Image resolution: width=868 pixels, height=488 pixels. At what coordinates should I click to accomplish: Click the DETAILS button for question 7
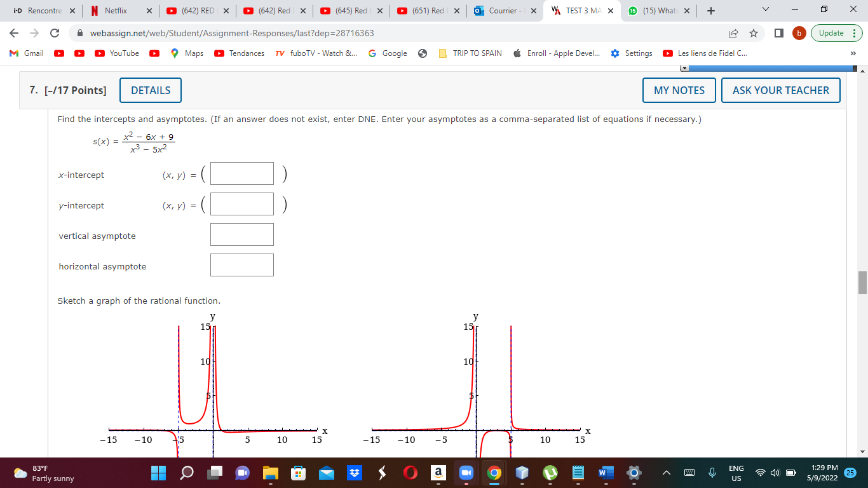pyautogui.click(x=150, y=90)
